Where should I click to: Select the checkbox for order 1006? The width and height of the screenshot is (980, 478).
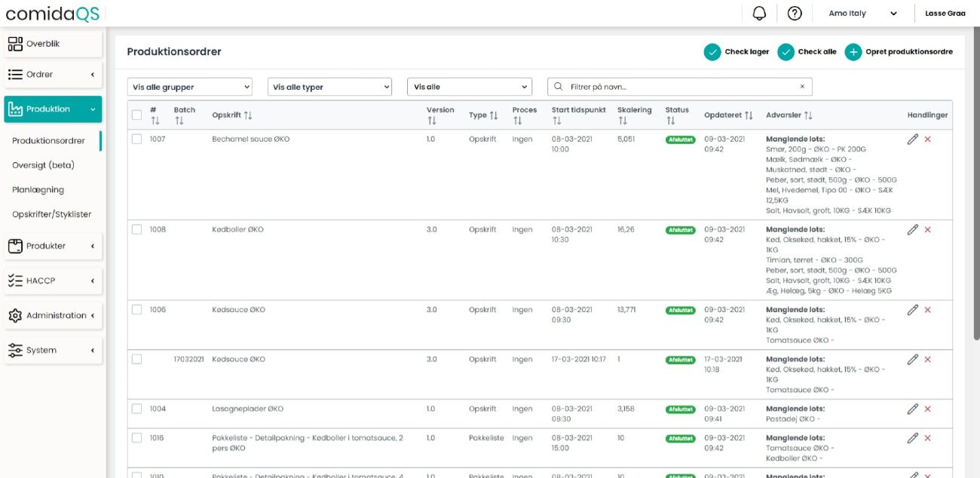[x=136, y=310]
